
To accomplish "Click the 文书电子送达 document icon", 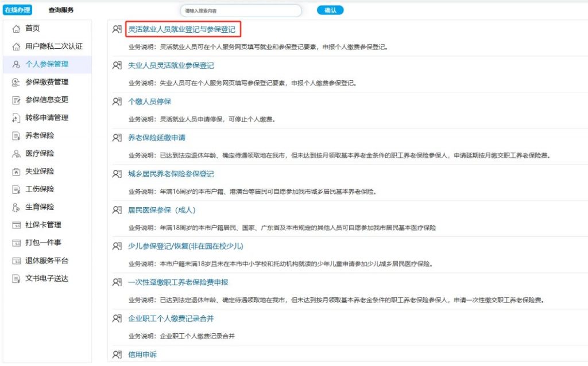I will [16, 279].
